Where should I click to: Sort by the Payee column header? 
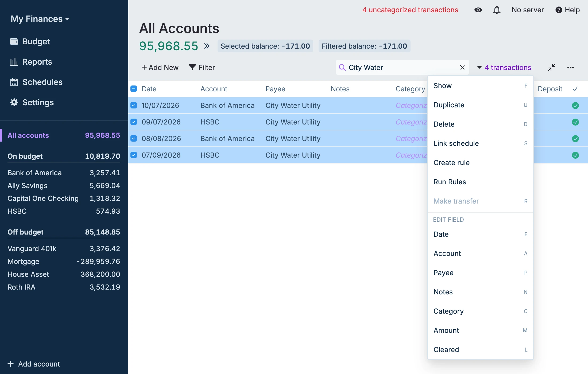pos(275,89)
